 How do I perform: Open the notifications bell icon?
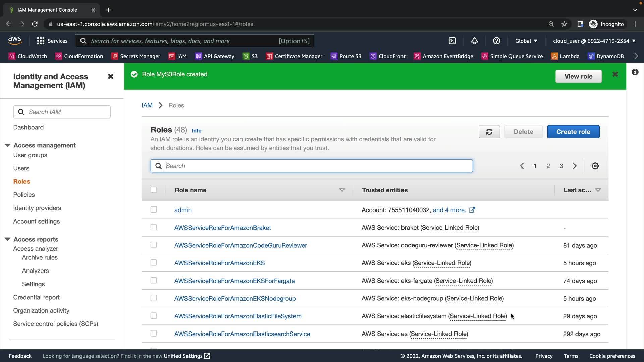[474, 41]
